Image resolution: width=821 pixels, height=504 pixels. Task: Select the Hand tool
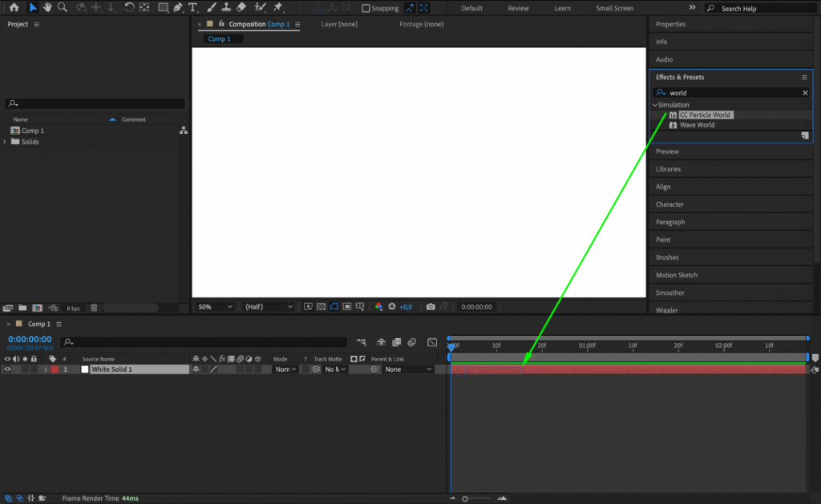[x=47, y=8]
